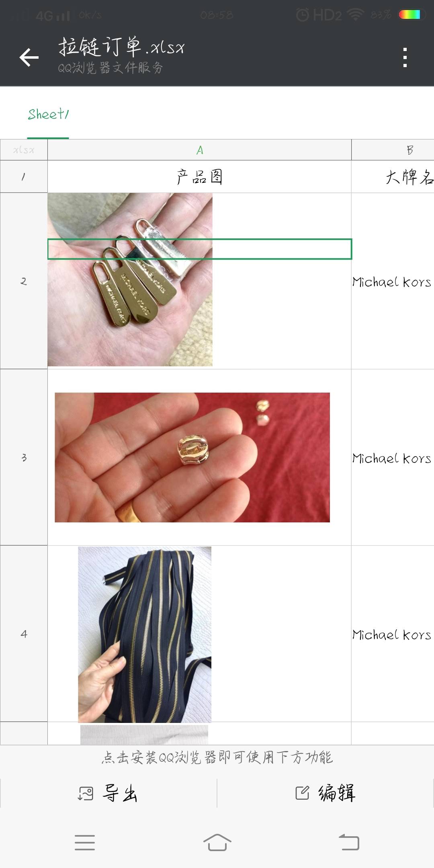Select row 3 header
This screenshot has width=434, height=868.
point(24,457)
